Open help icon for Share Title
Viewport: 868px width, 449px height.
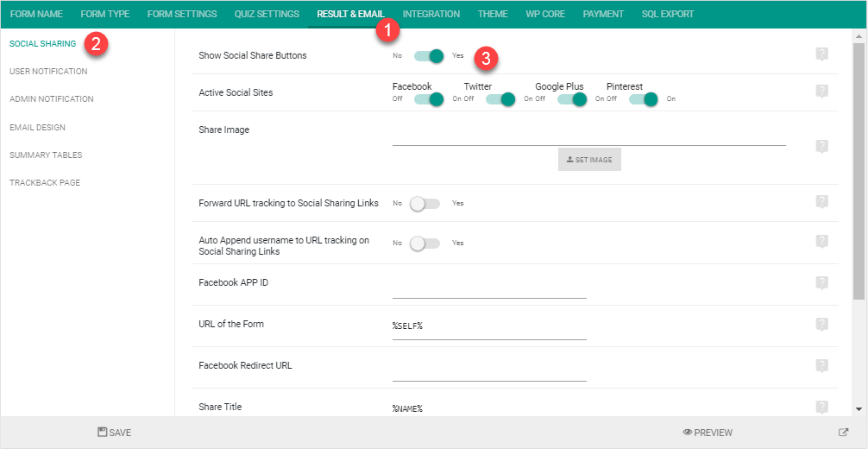click(822, 408)
